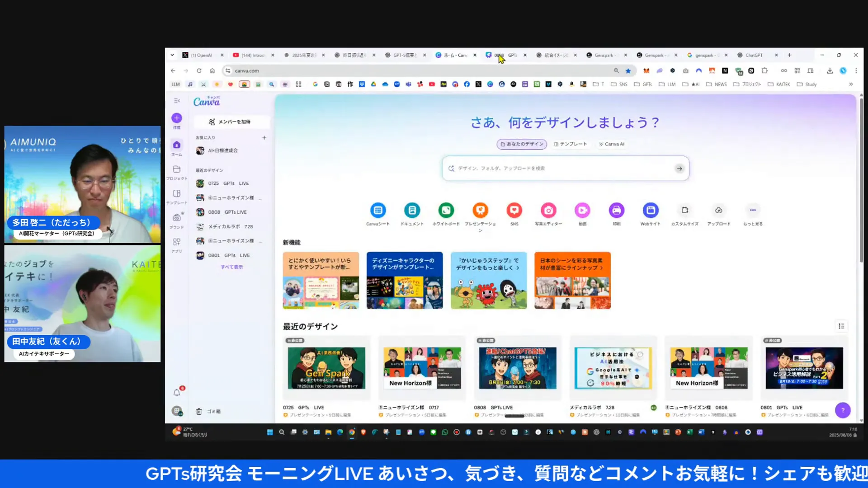868x488 pixels.
Task: Open the メディカルラボ 7.28 design thumbnail
Action: [613, 368]
